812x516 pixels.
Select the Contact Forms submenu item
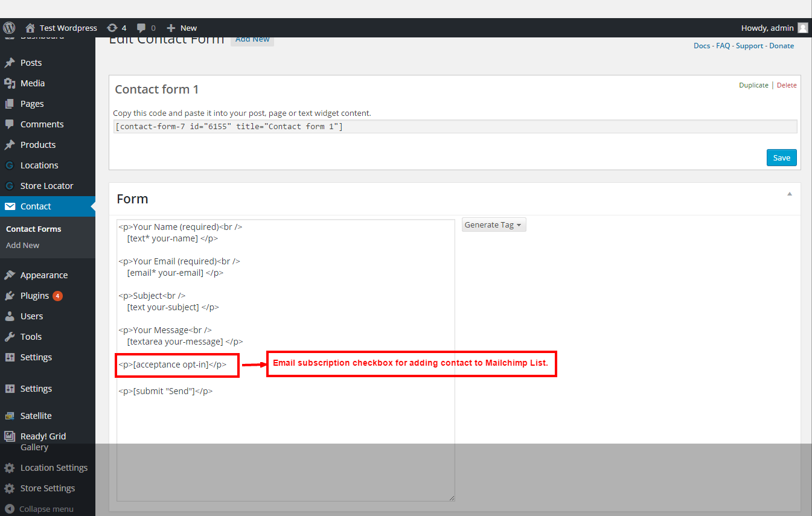point(34,229)
